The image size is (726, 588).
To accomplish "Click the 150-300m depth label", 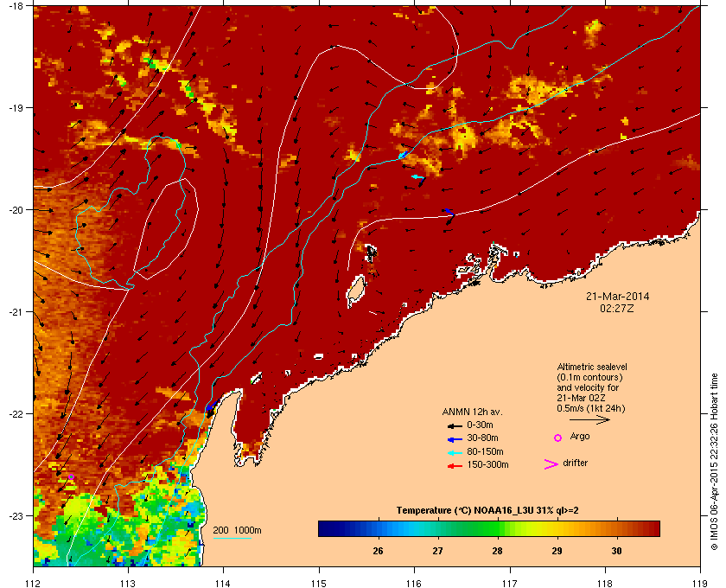I will (x=487, y=464).
